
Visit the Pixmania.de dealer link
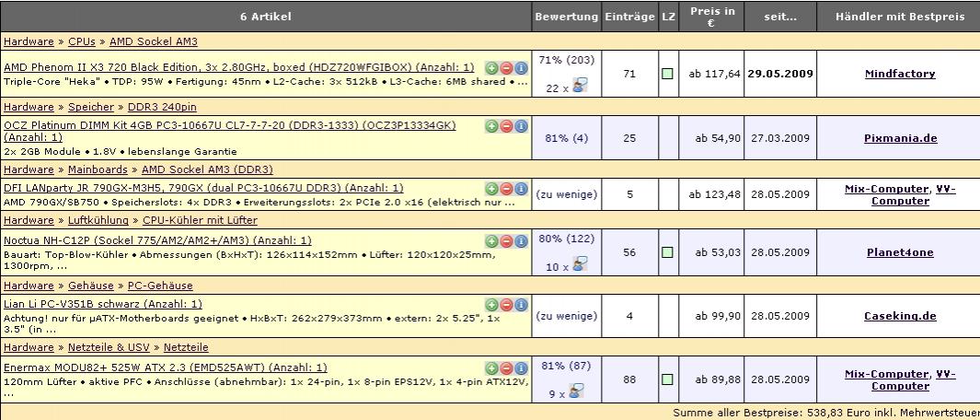point(900,138)
